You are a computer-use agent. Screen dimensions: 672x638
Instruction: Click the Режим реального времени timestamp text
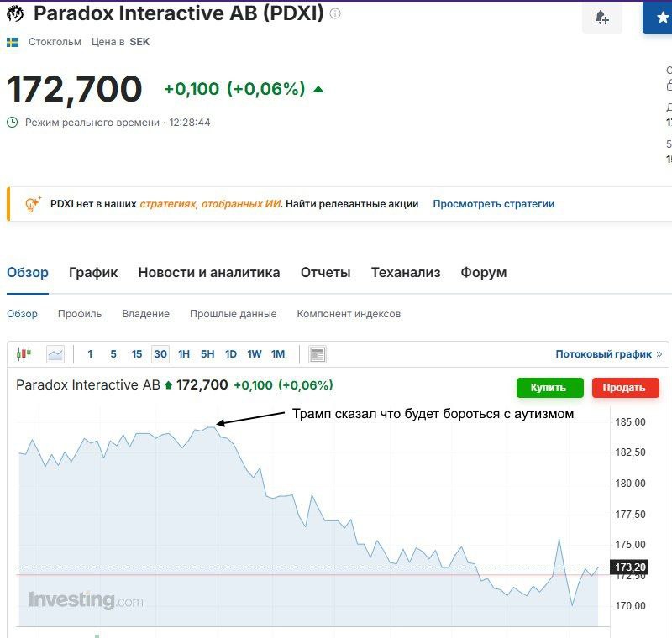point(118,123)
